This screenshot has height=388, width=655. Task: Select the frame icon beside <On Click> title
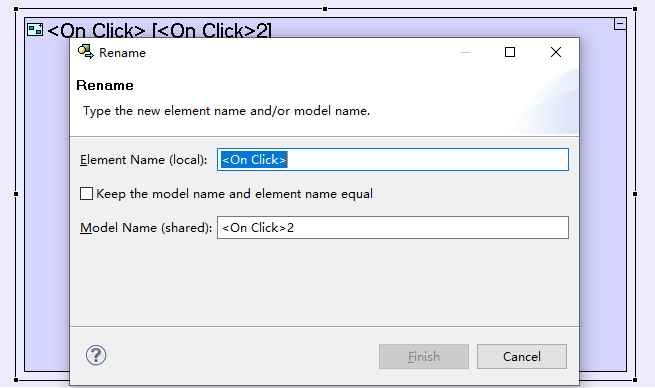(x=35, y=30)
